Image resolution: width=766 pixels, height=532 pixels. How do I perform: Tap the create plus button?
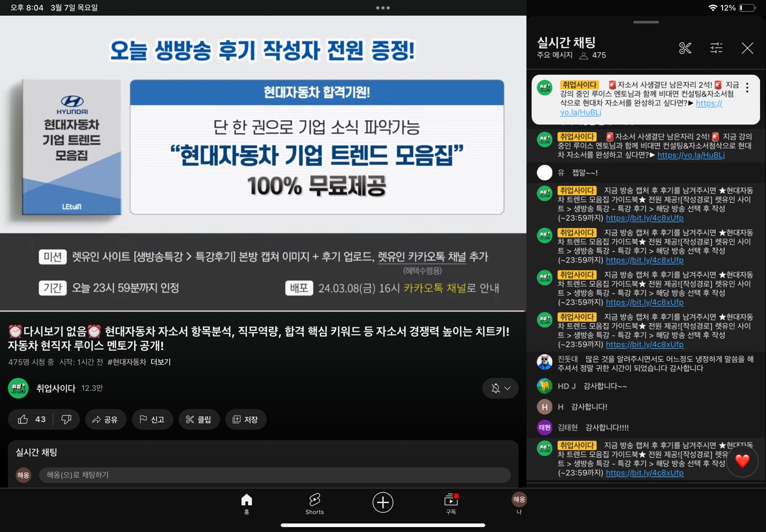click(382, 502)
